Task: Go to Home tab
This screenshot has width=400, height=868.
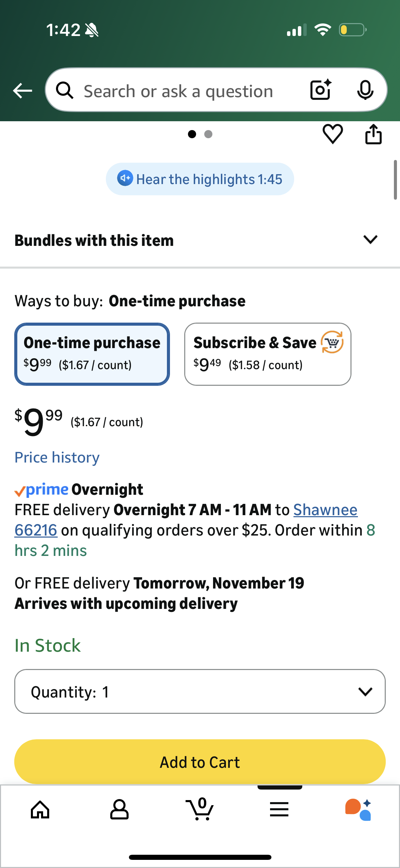Action: coord(40,810)
